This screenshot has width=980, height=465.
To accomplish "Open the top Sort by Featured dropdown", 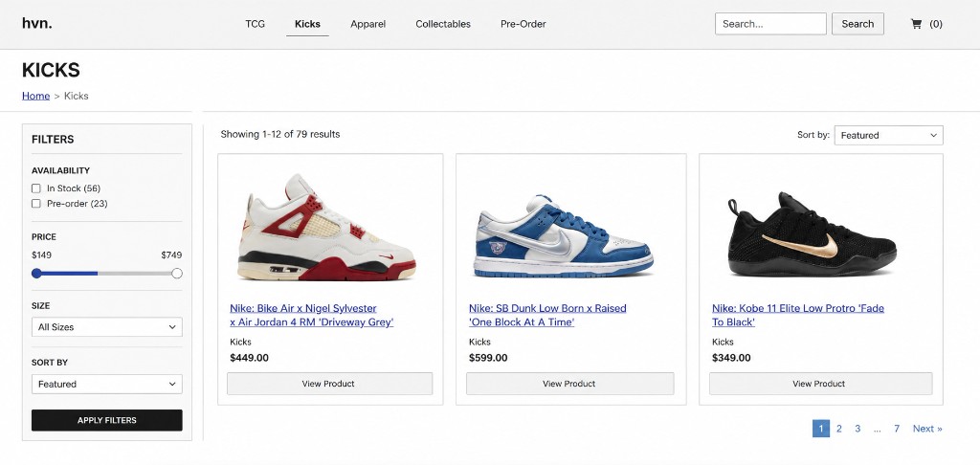I will coord(888,135).
